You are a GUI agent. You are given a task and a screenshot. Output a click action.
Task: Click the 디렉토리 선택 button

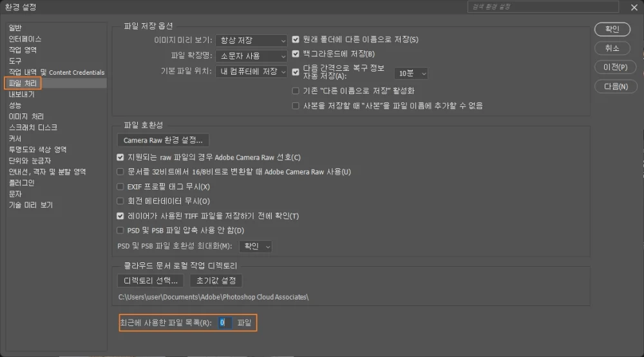[150, 280]
